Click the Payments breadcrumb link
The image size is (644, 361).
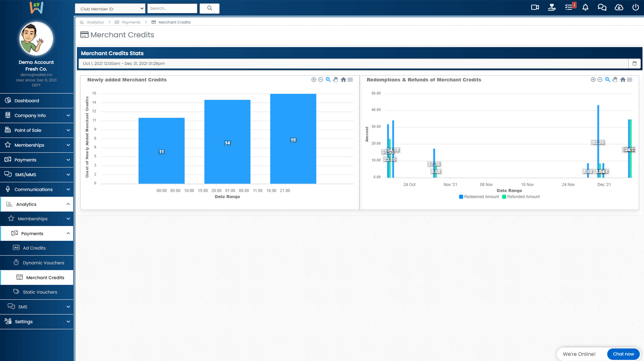(131, 22)
